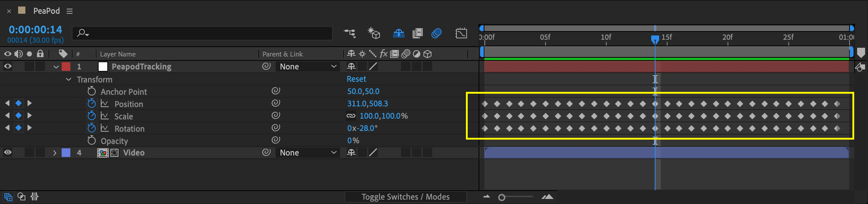Click the Opacity stopwatch icon

coord(92,141)
